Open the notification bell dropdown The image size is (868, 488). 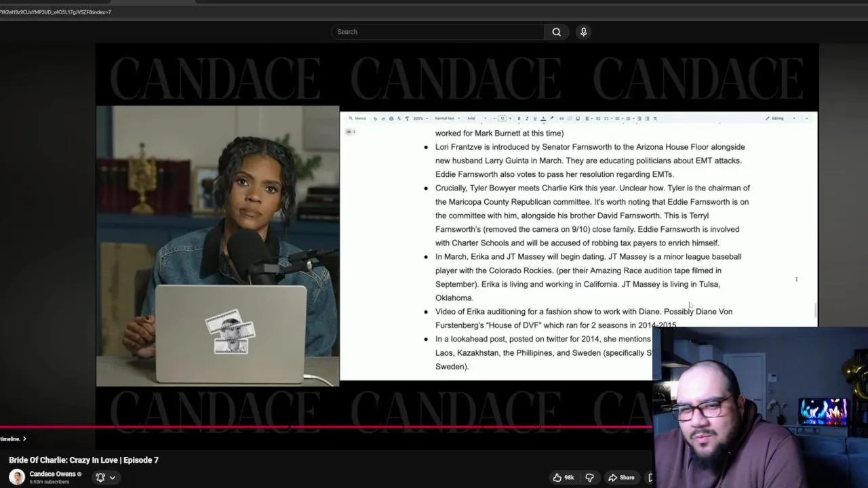pyautogui.click(x=105, y=477)
